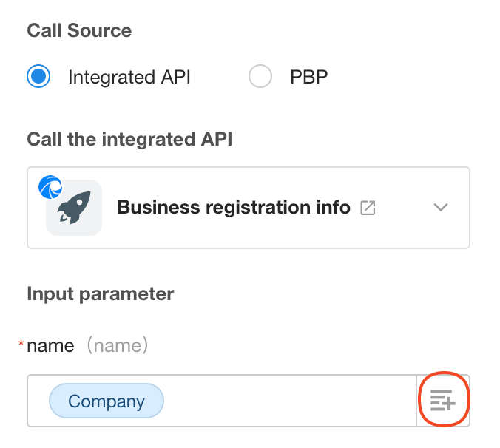
Task: Click the Call the integrated API heading
Action: (x=129, y=140)
